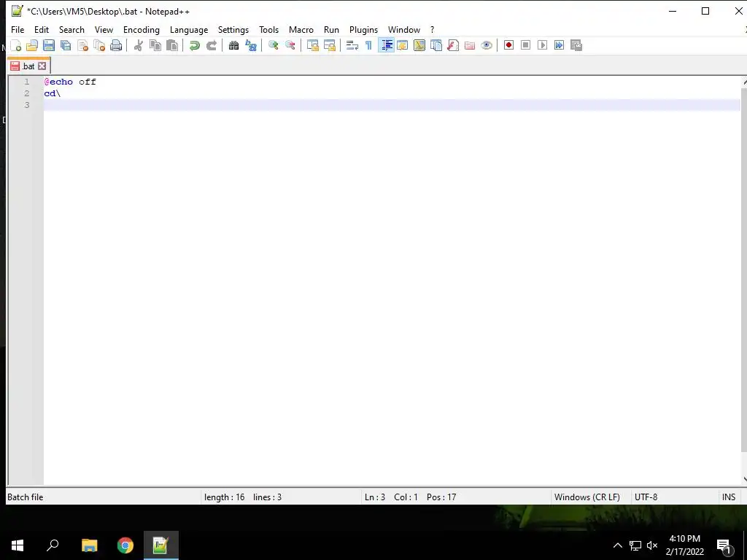Open the Replace dialog icon
Viewport: 747px width, 560px height.
tap(251, 45)
